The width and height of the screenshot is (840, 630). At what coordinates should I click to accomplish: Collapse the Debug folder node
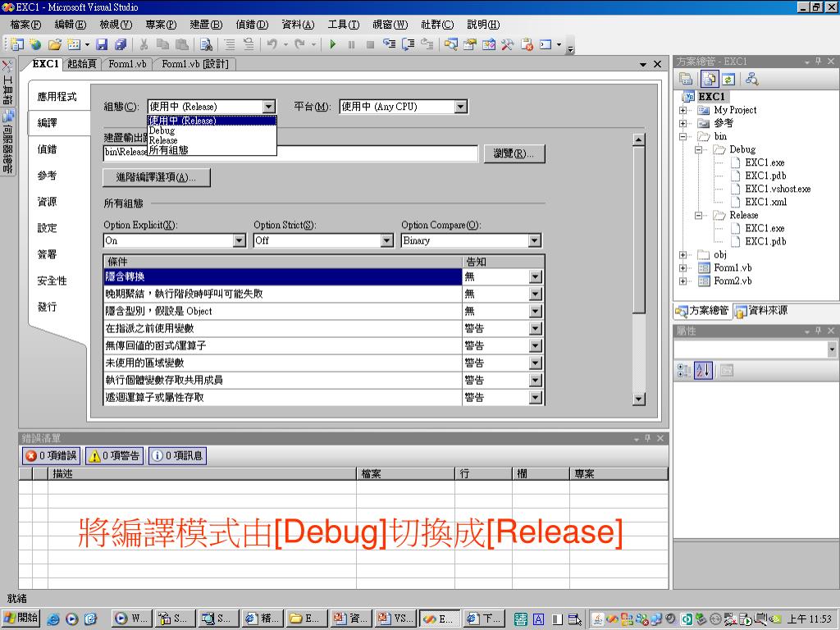[x=699, y=150]
